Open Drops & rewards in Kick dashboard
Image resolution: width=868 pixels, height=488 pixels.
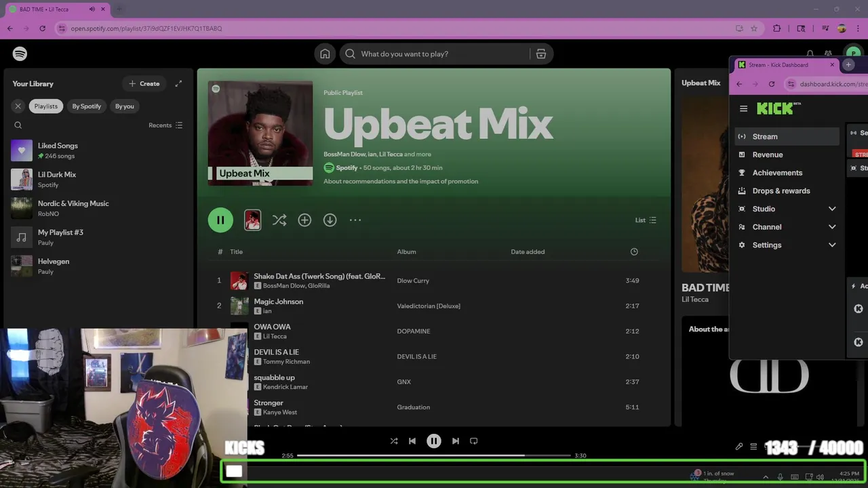click(787, 190)
